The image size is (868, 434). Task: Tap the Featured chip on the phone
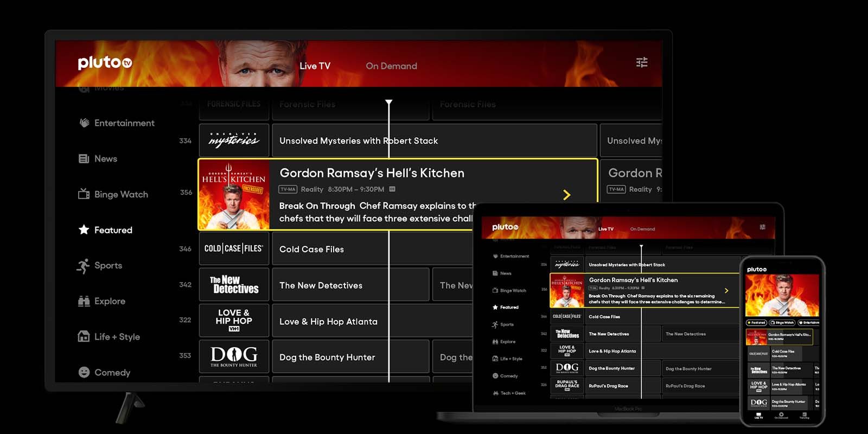757,322
